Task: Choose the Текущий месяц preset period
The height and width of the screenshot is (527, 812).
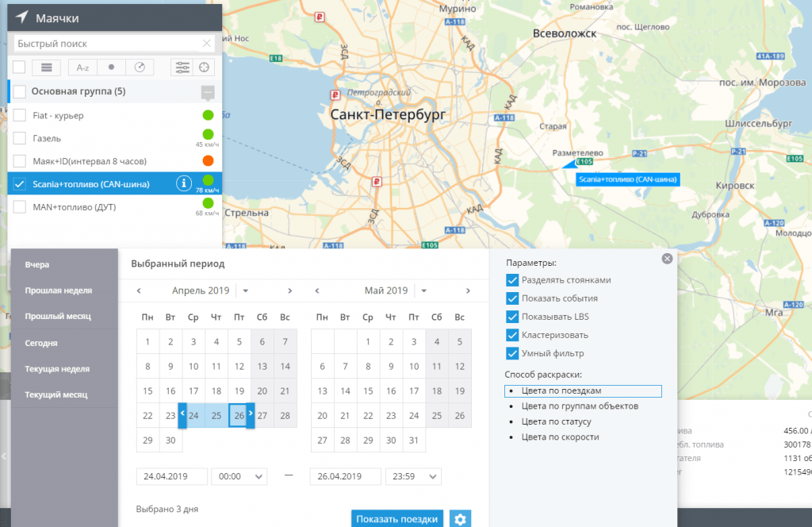Action: tap(56, 394)
